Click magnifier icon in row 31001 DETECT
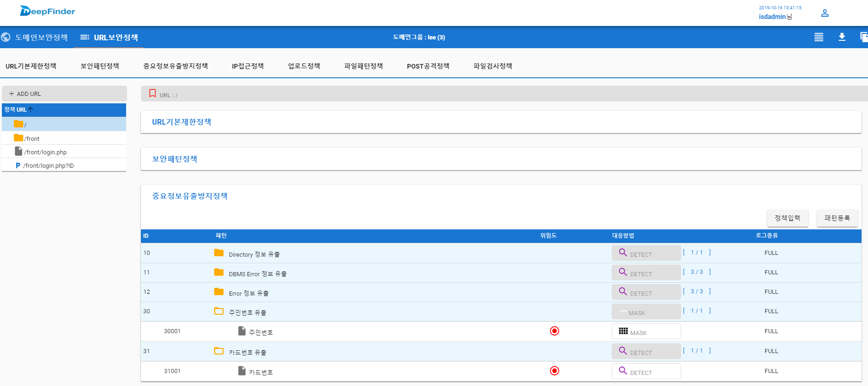 click(x=623, y=371)
